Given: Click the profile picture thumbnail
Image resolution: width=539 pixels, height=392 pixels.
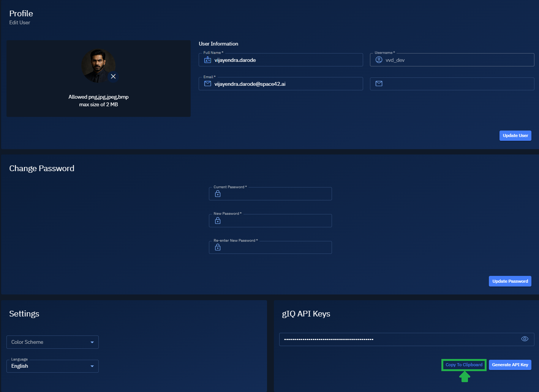Looking at the screenshot, I should [x=98, y=65].
